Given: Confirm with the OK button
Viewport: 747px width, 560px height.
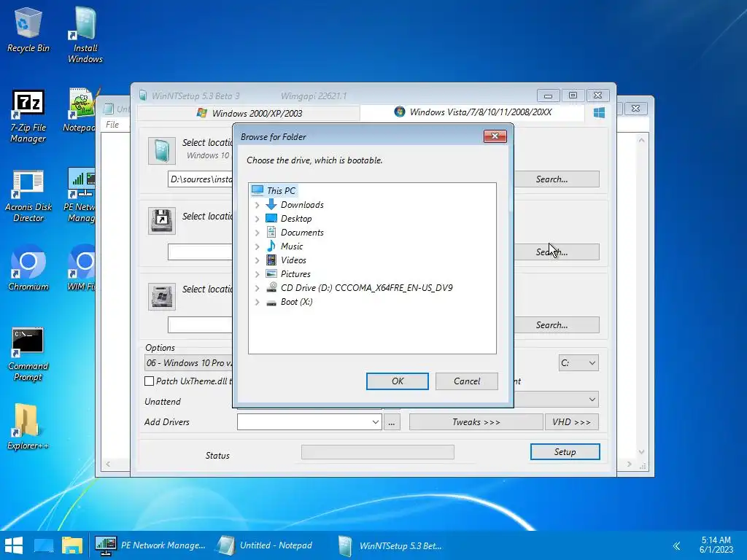Looking at the screenshot, I should pos(398,381).
